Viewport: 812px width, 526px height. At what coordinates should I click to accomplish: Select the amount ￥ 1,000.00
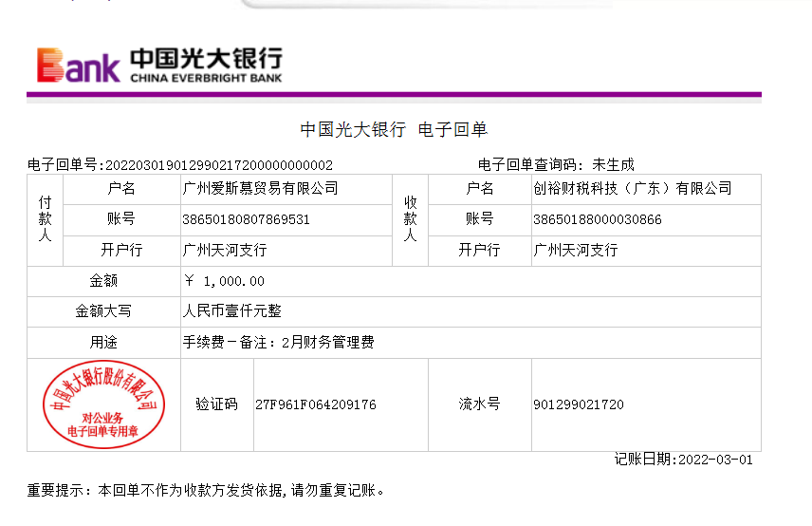click(x=224, y=281)
